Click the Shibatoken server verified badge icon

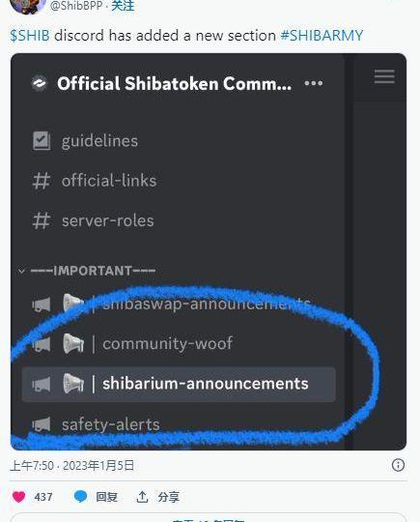pyautogui.click(x=40, y=83)
